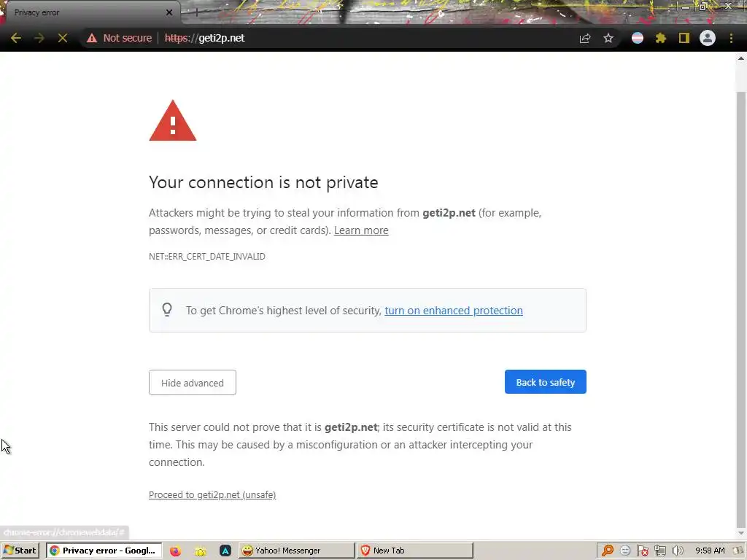Click the page scrollbar up arrow
The image size is (747, 560).
(x=741, y=58)
